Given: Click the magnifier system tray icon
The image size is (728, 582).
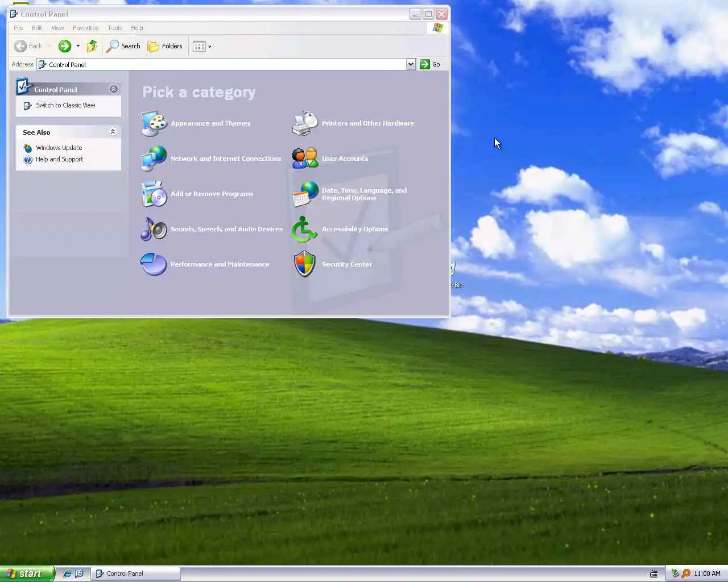Looking at the screenshot, I should [x=686, y=573].
